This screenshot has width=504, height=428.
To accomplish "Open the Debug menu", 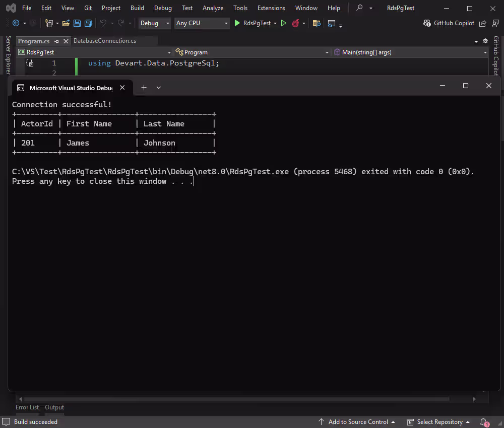I will 163,8.
